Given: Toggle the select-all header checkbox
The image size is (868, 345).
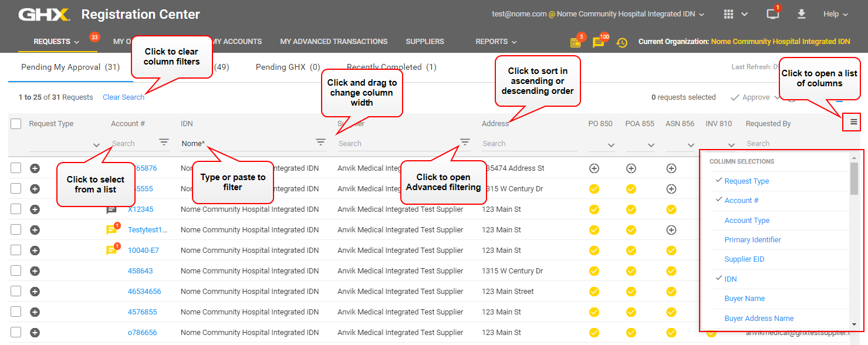Looking at the screenshot, I should (x=16, y=124).
